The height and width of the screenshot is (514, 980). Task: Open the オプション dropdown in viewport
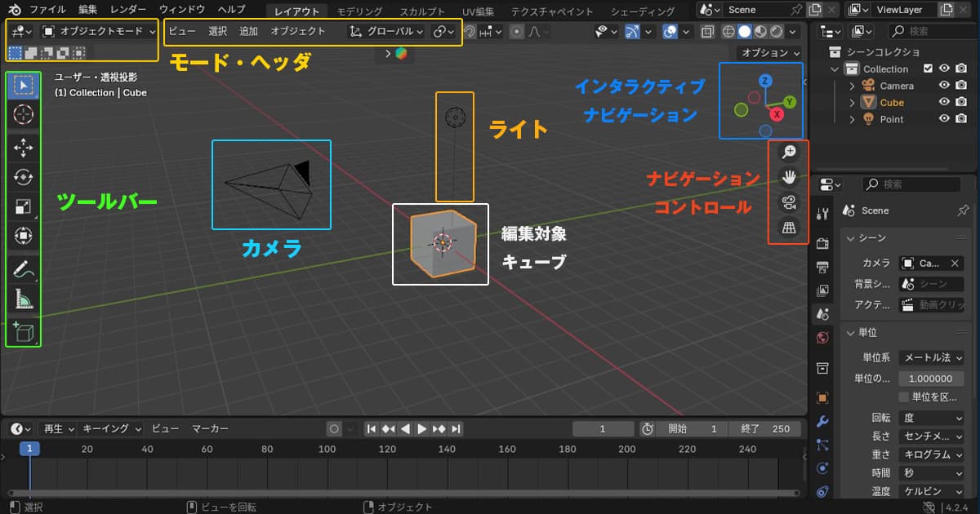(772, 53)
